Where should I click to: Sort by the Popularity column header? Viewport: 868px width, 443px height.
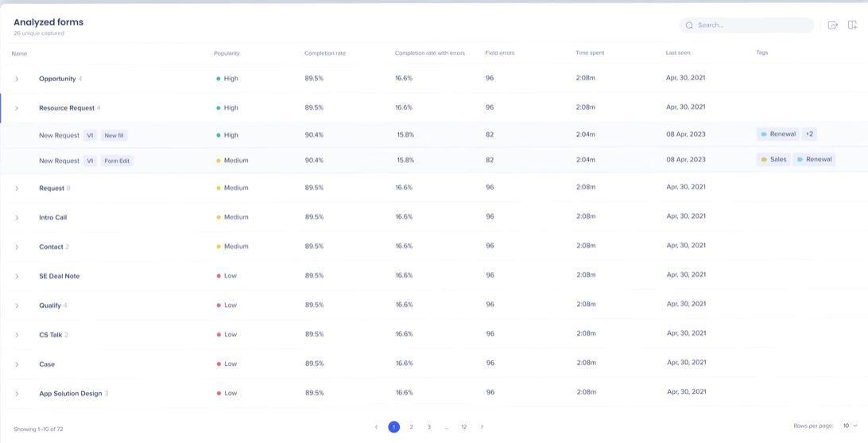pyautogui.click(x=227, y=53)
